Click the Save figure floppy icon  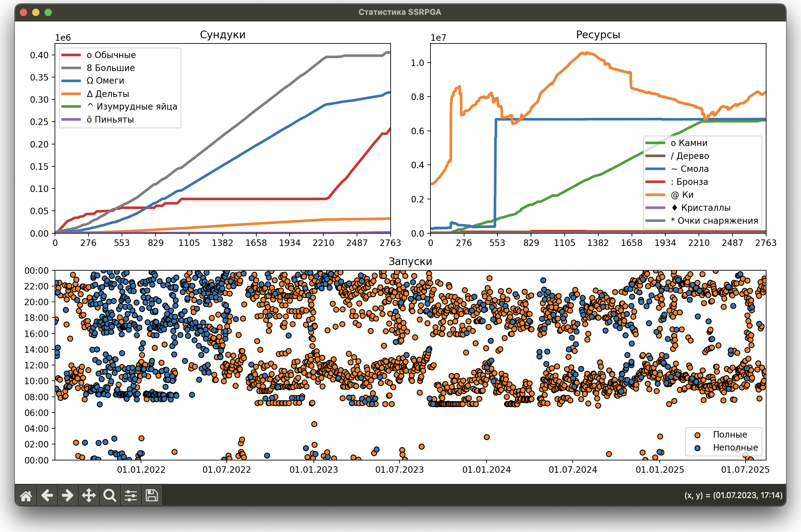pyautogui.click(x=151, y=495)
